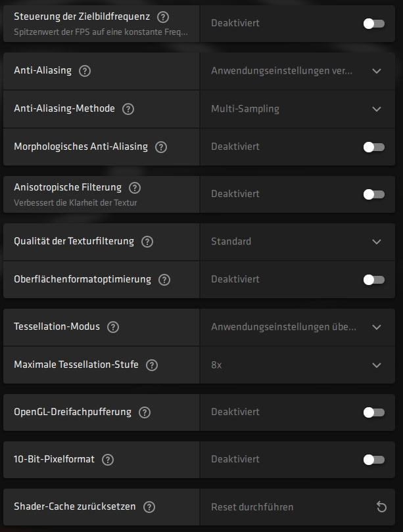The image size is (403, 532).
Task: Open Tessellation-Modus help tooltip icon
Action: (x=113, y=327)
